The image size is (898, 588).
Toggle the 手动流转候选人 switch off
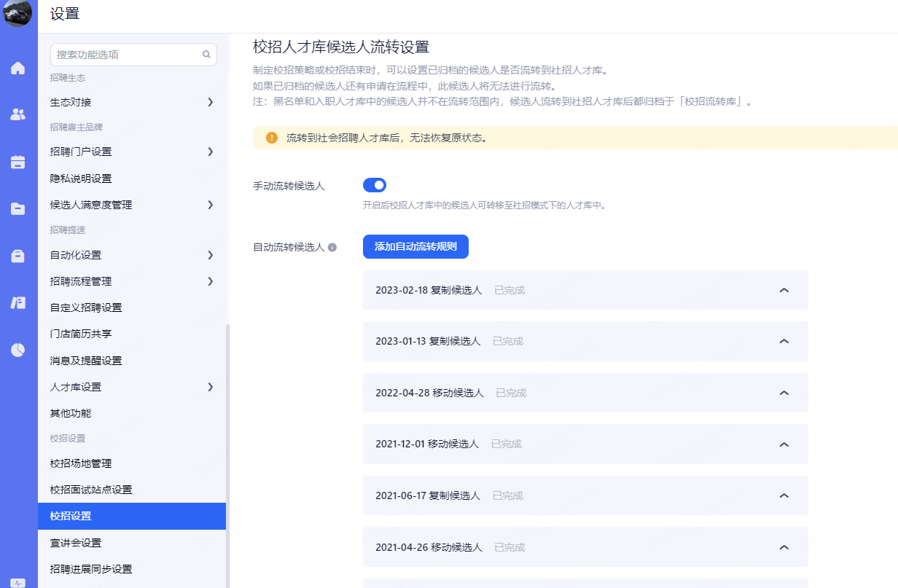click(x=375, y=185)
